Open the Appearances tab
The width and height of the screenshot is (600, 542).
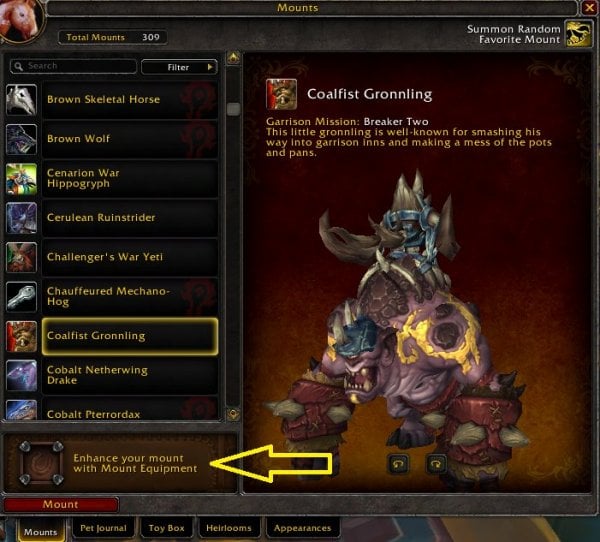[302, 528]
